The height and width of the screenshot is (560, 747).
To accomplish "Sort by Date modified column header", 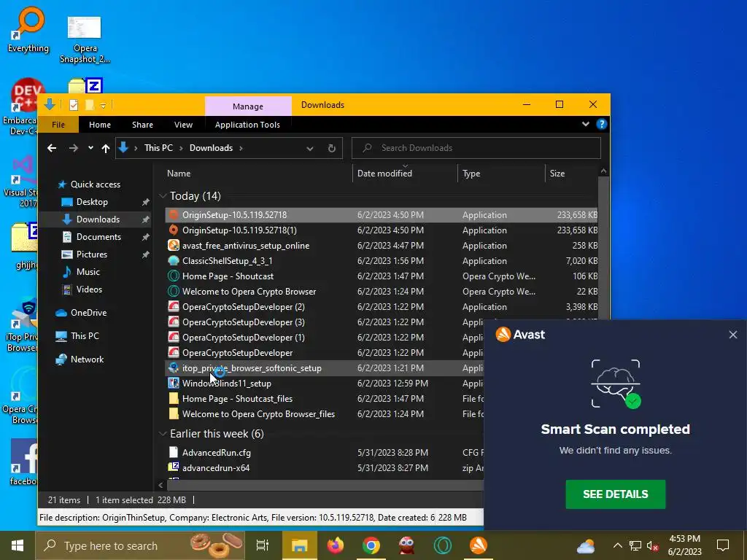I will click(384, 174).
